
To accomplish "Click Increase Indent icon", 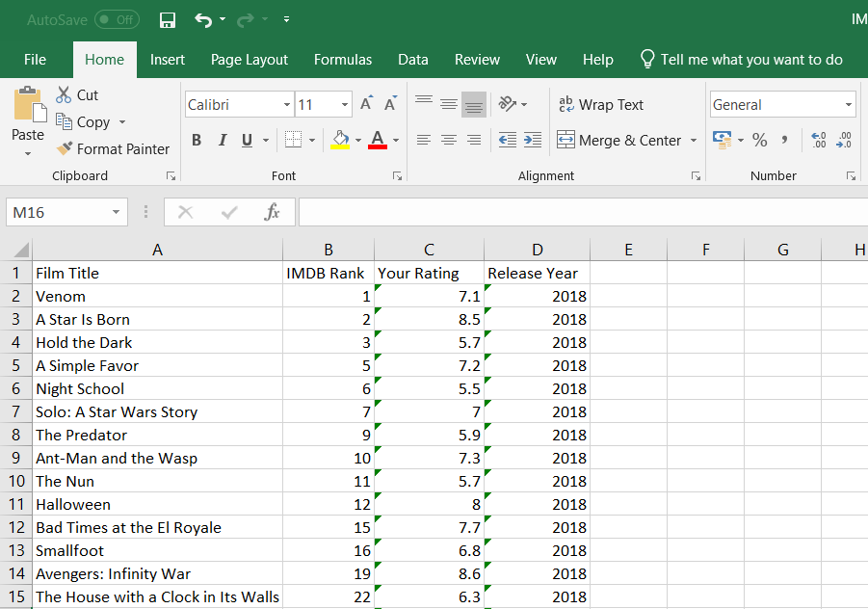I will coord(533,140).
